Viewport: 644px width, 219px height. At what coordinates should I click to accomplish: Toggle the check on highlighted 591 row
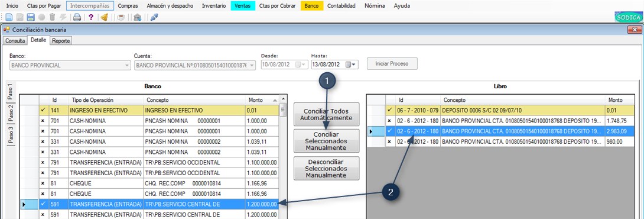point(43,204)
